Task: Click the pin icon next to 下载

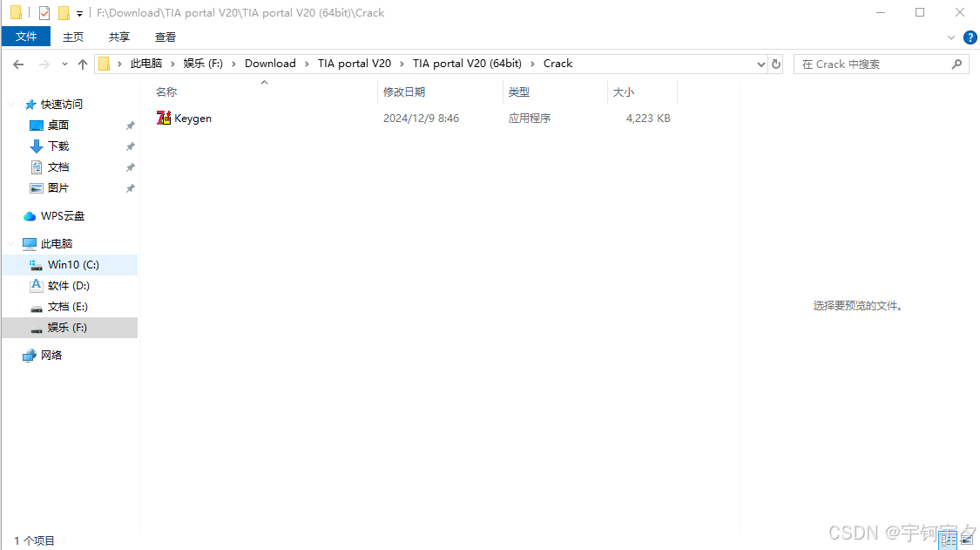Action: click(x=130, y=146)
